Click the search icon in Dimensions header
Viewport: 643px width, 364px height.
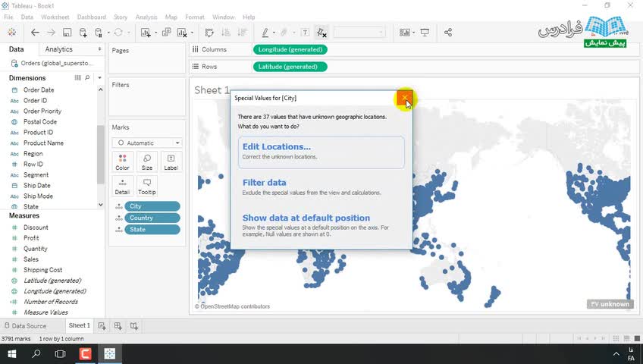pyautogui.click(x=87, y=77)
